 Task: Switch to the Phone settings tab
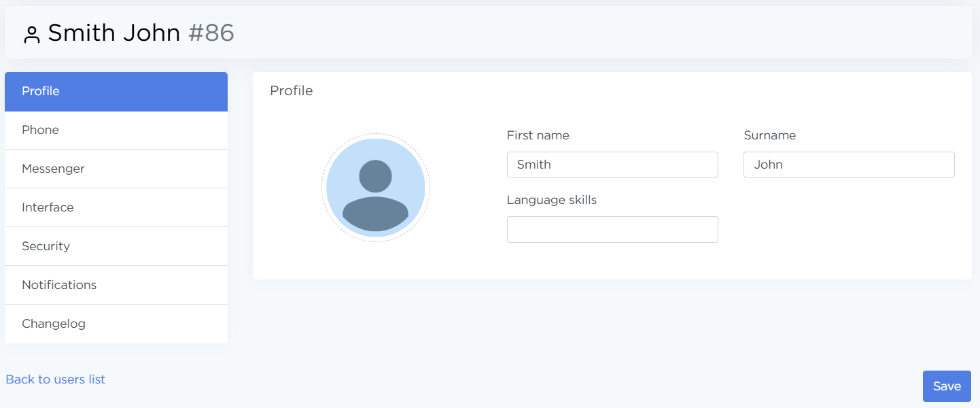116,131
